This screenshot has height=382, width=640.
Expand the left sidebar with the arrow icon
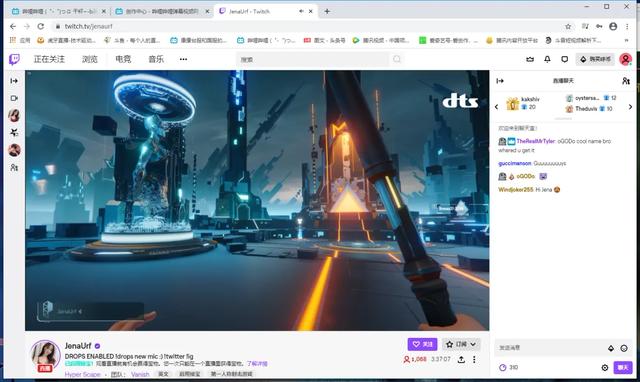pyautogui.click(x=14, y=81)
